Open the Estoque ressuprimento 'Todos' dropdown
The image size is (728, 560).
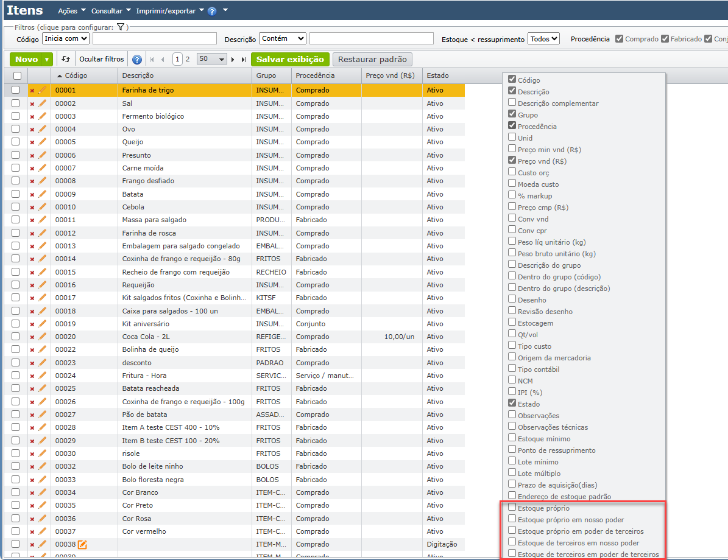click(543, 39)
